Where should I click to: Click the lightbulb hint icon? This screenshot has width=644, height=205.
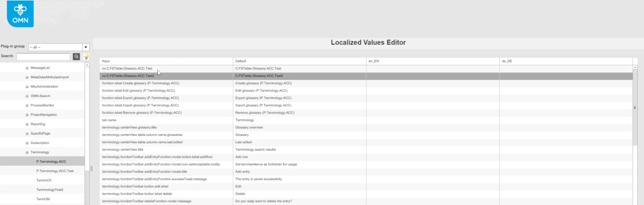86,57
